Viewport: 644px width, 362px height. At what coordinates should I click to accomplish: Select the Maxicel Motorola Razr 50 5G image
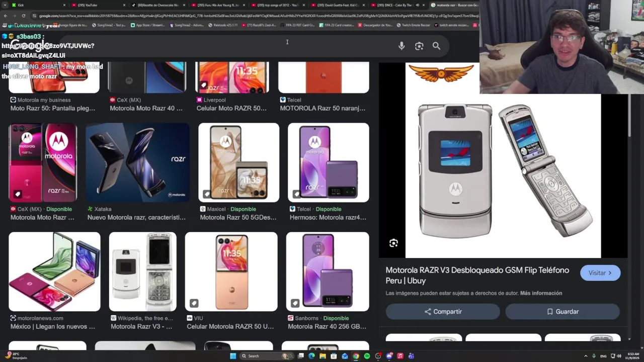tap(238, 162)
